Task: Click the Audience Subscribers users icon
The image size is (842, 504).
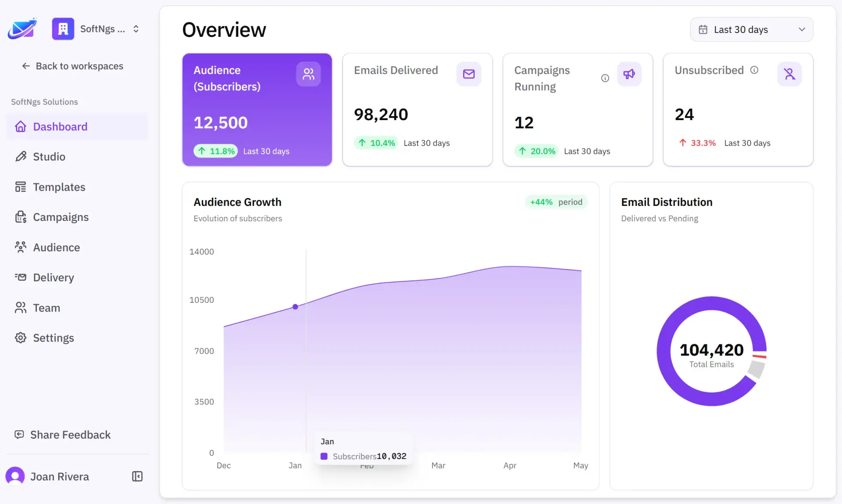Action: tap(308, 74)
